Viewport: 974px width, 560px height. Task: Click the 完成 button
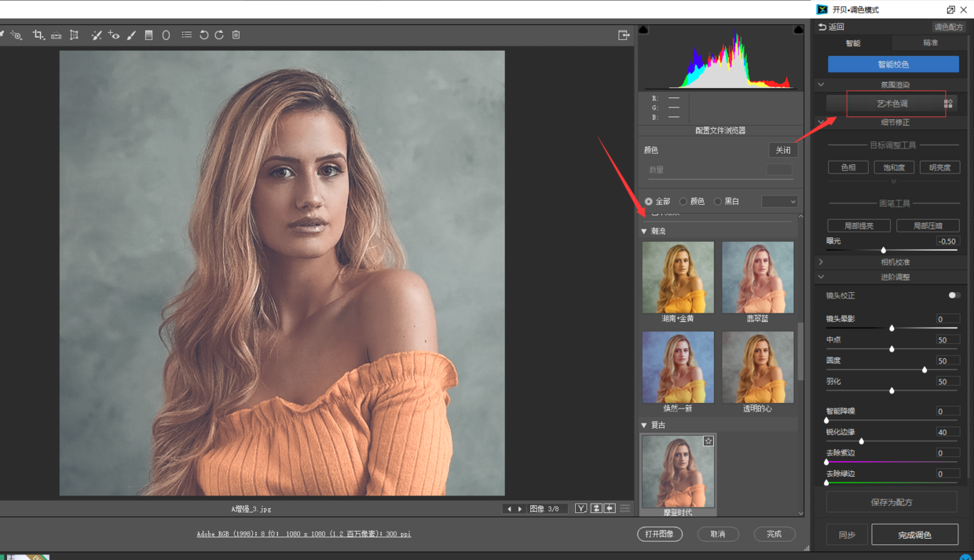(774, 534)
